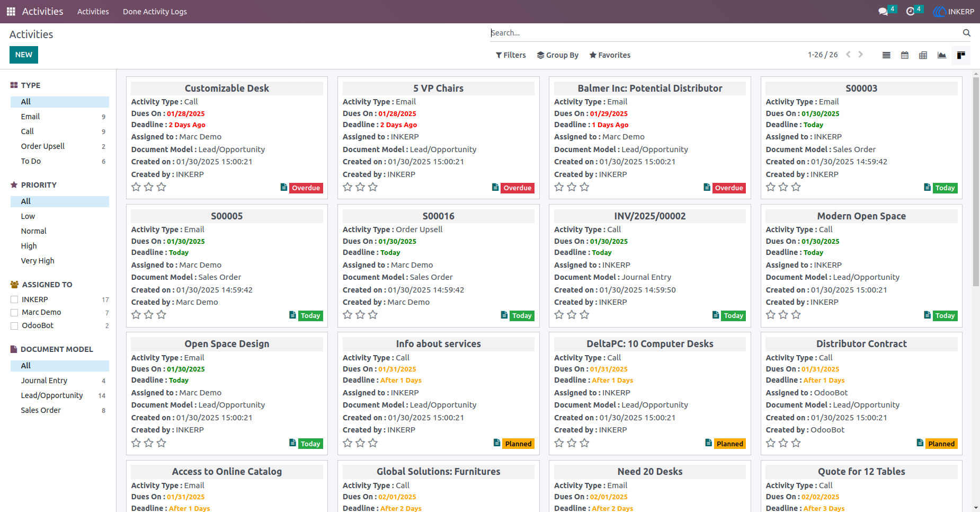Screen dimensions: 980x512
Task: Set first priority star on S00003 card
Action: pos(771,187)
